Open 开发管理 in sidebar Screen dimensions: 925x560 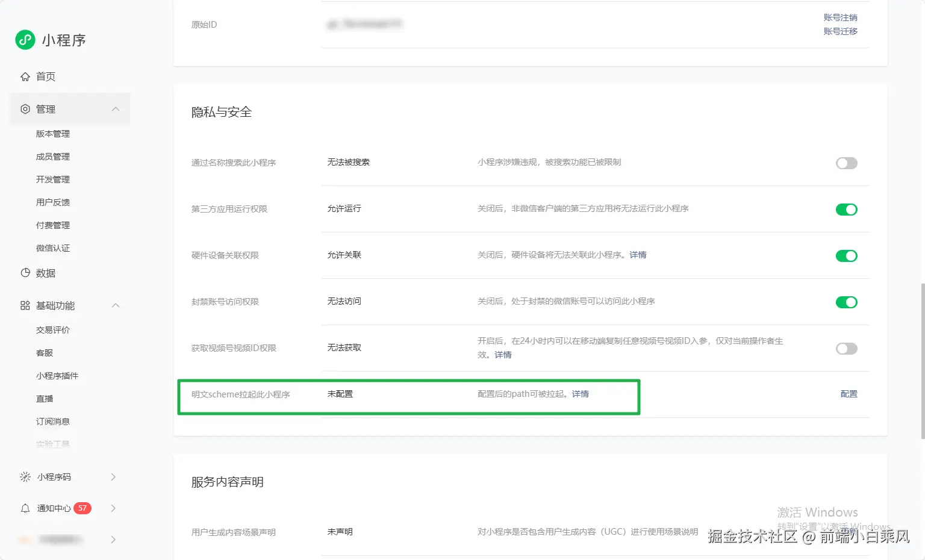click(53, 179)
